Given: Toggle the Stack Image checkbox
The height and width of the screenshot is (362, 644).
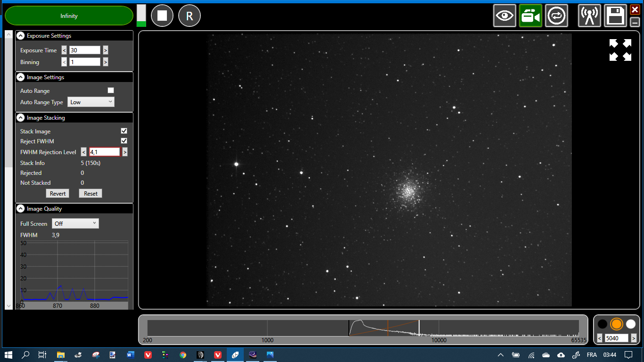Looking at the screenshot, I should tap(124, 131).
